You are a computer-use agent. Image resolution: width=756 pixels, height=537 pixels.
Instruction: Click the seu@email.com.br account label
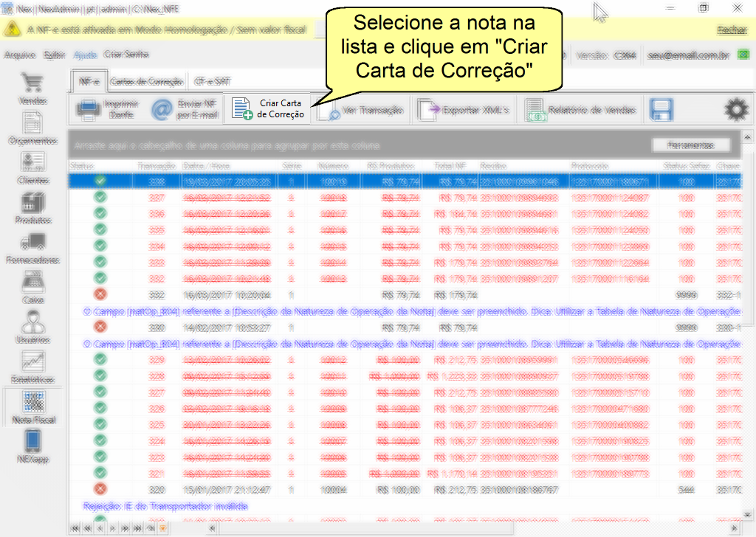tap(689, 55)
